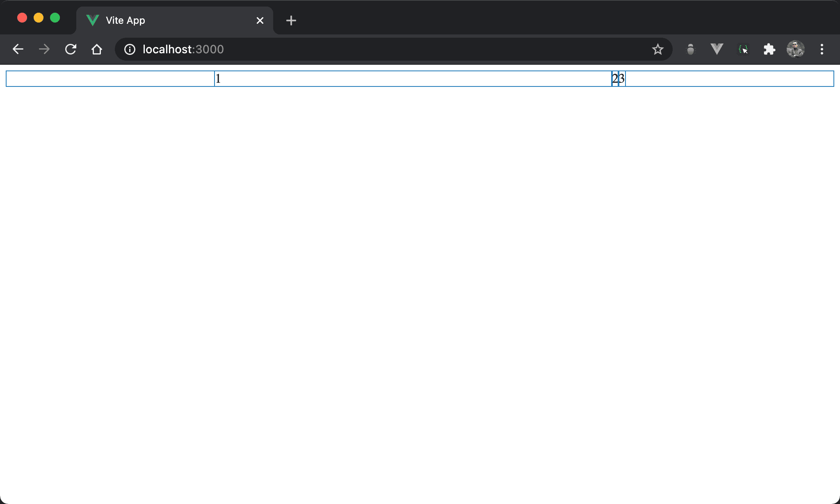Screen dimensions: 840x504
Task: Open a new tab with plus
Action: tap(291, 20)
